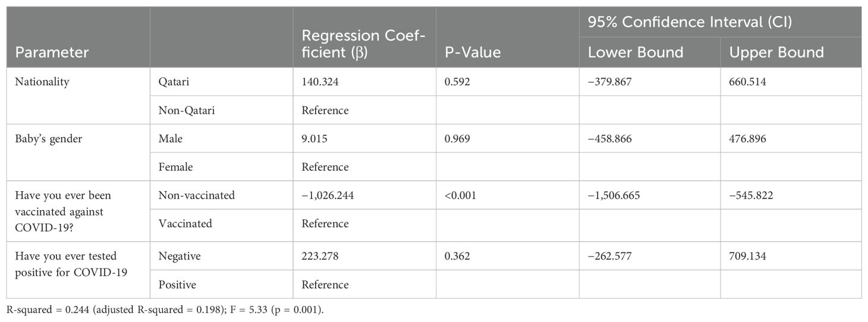The height and width of the screenshot is (322, 868).
Task: Click the "Parameter" column header
Action: [52, 52]
